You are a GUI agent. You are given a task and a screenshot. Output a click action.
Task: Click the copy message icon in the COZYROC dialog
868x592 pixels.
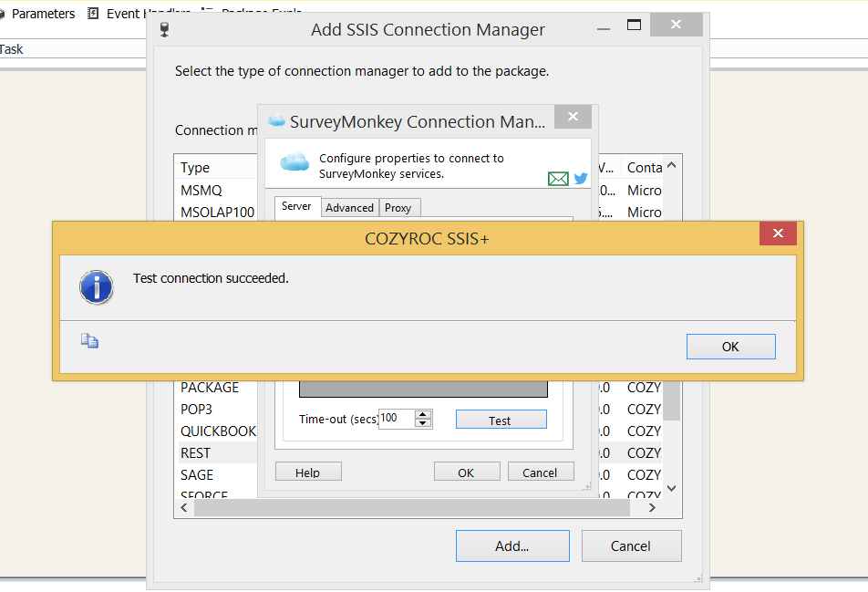point(89,340)
